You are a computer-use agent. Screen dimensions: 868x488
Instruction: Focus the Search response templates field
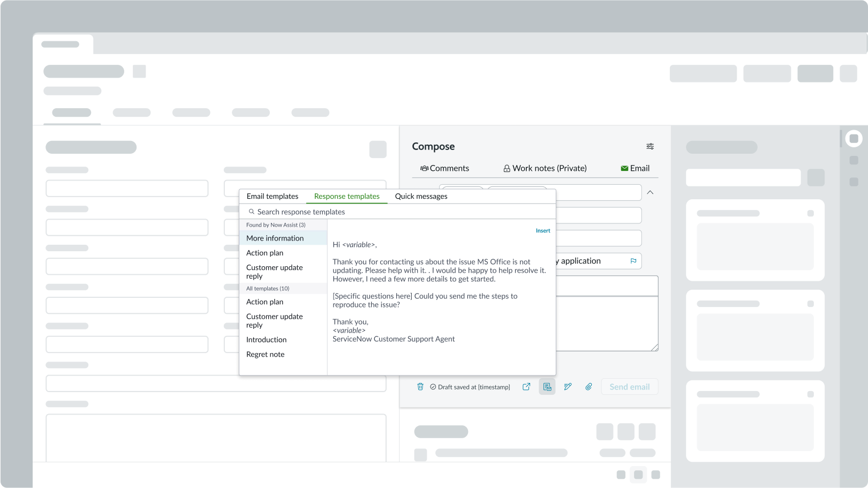pos(397,212)
